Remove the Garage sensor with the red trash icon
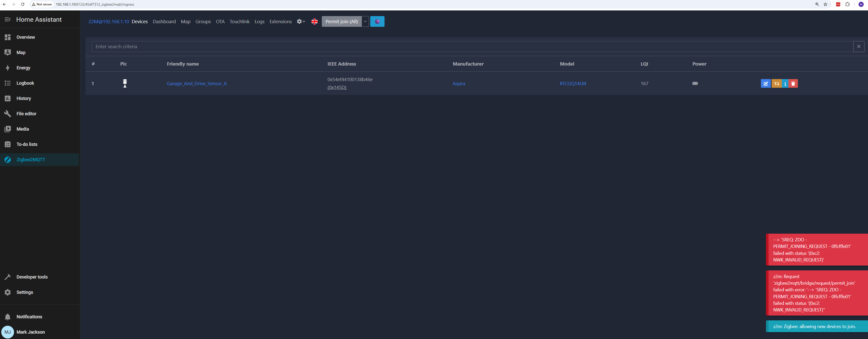This screenshot has width=868, height=339. 793,84
